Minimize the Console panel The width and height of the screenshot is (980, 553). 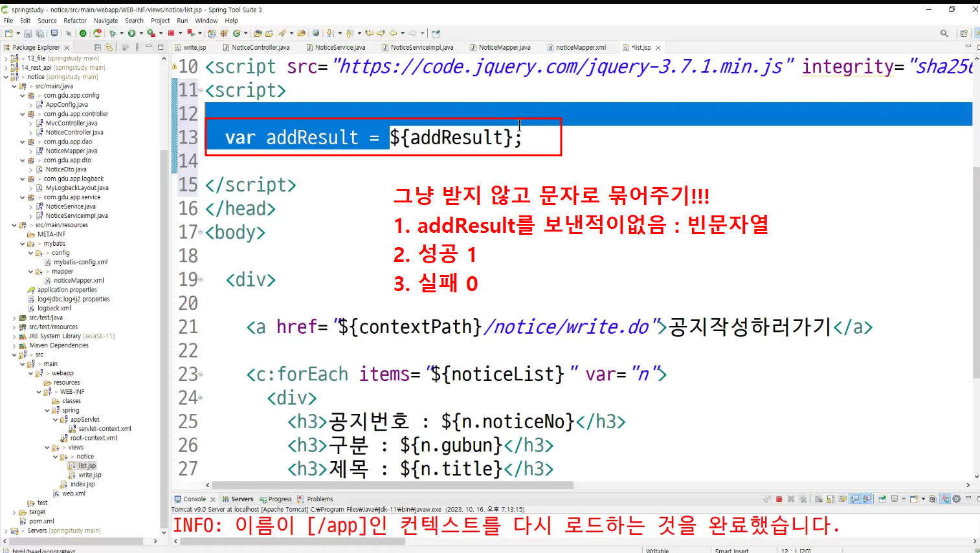pos(968,498)
